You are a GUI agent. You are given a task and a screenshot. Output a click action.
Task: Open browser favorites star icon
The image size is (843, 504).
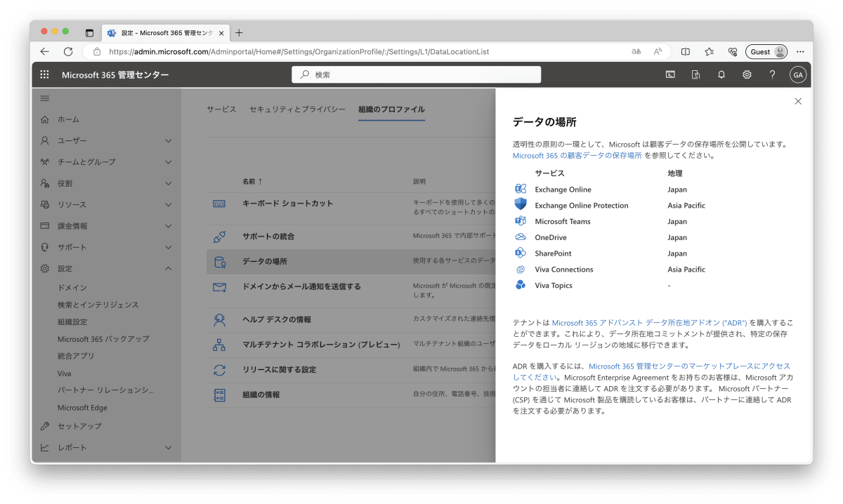click(x=709, y=52)
